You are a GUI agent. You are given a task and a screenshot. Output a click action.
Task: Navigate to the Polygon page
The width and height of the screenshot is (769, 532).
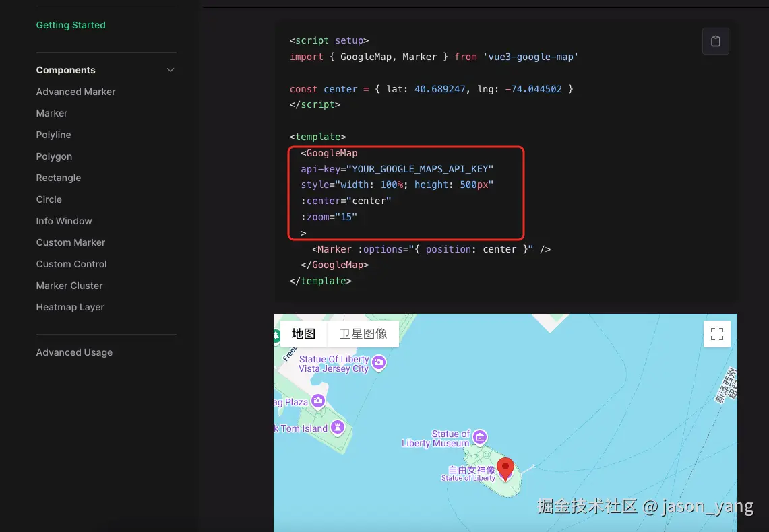pos(54,156)
